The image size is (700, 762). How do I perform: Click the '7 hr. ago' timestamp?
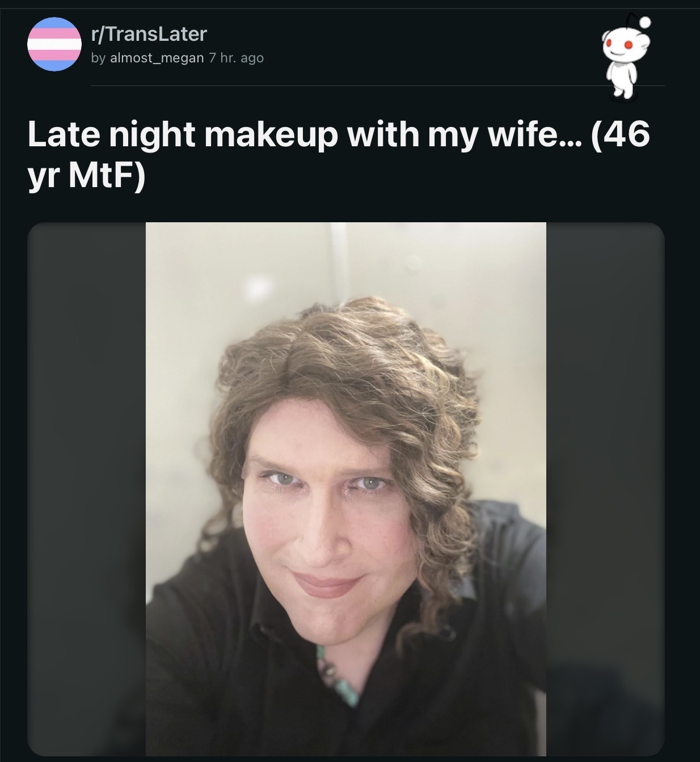[236, 58]
